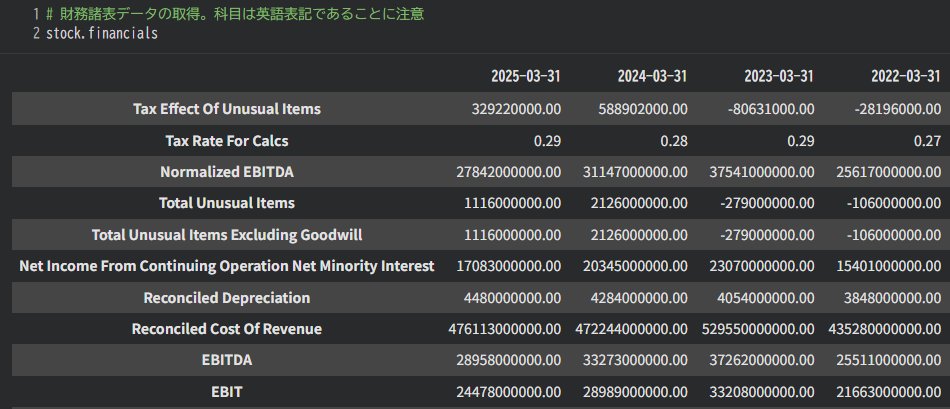Image resolution: width=950 pixels, height=409 pixels.
Task: Click EBIT value 21663000000.00
Action: [x=889, y=392]
